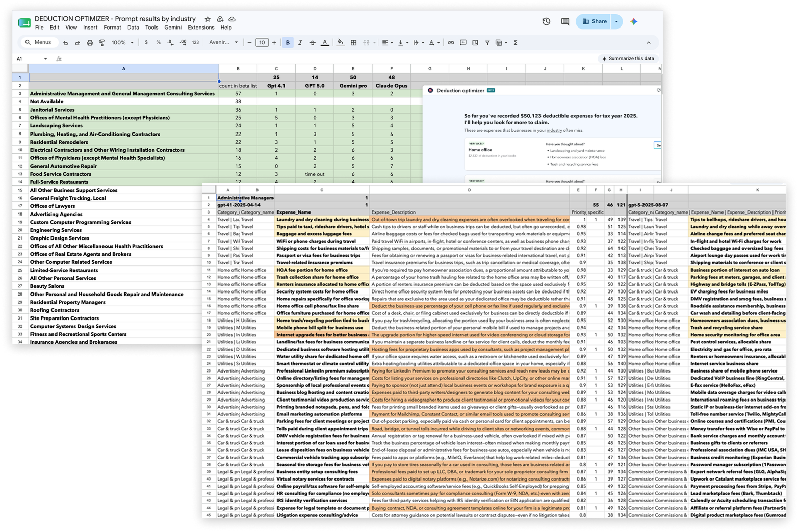Format as currency with dollar icon

point(146,43)
